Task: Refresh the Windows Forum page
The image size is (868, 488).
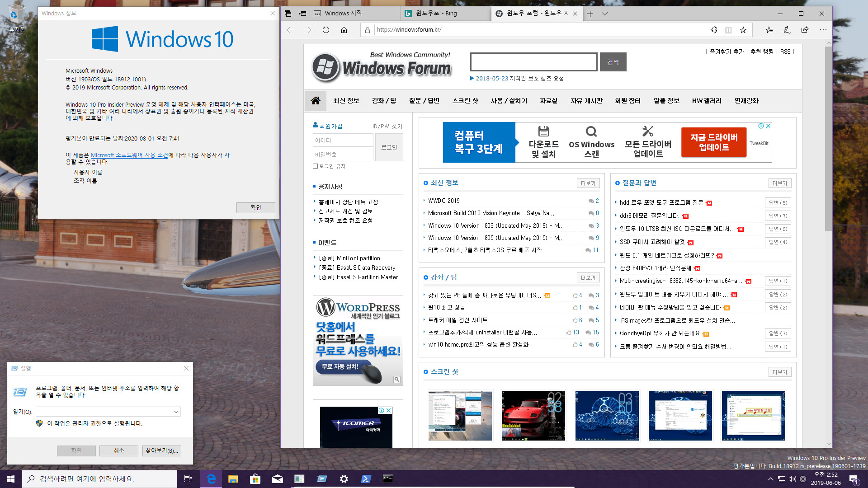Action: point(326,30)
